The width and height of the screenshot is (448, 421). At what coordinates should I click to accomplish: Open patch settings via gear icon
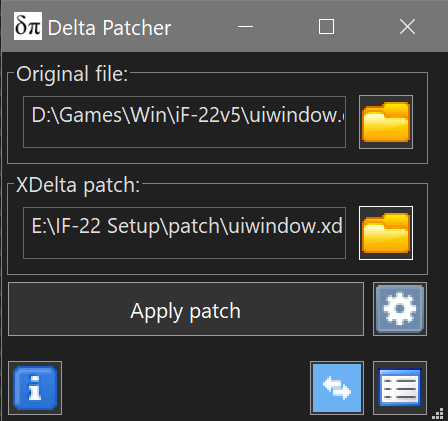pos(400,309)
